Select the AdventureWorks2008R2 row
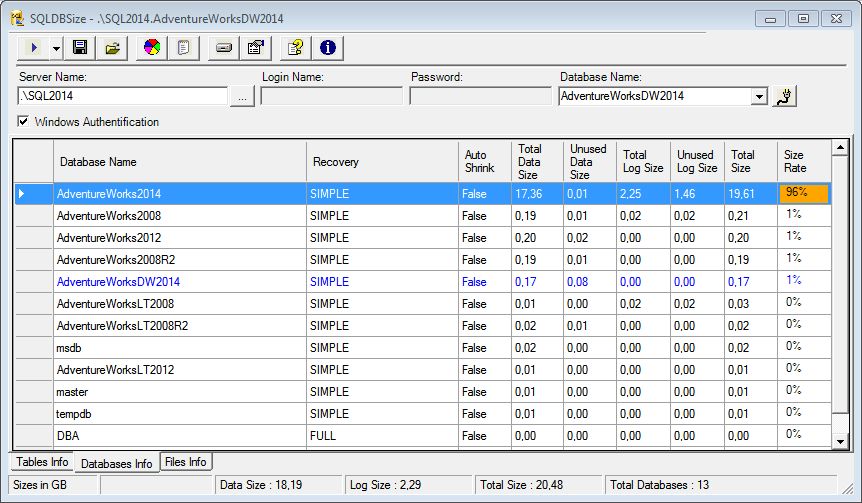The height and width of the screenshot is (503, 862). click(x=423, y=259)
